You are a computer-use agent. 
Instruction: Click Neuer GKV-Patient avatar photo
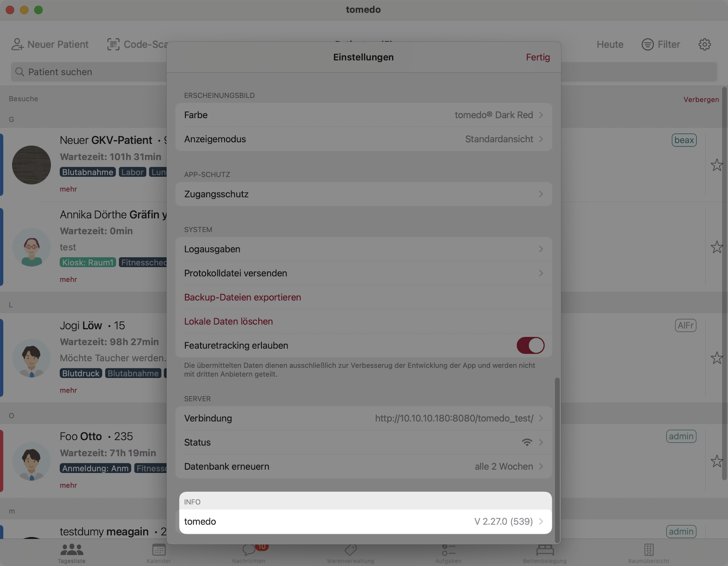click(x=31, y=165)
